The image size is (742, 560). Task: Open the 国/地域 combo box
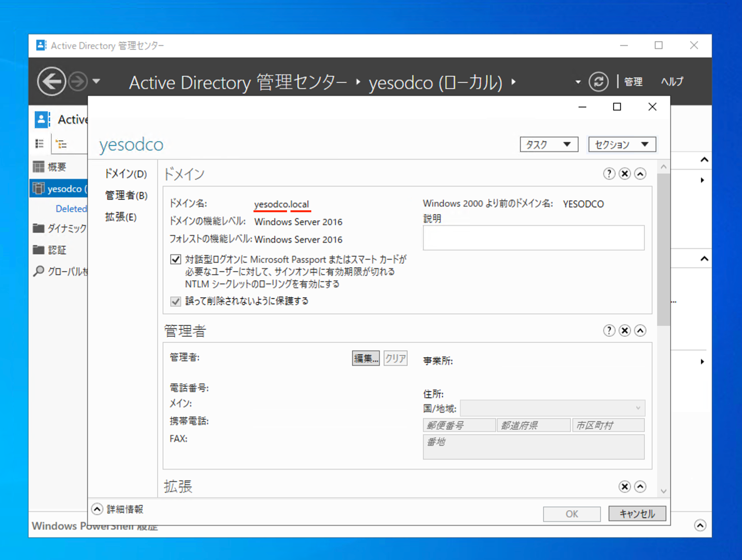[x=552, y=408]
